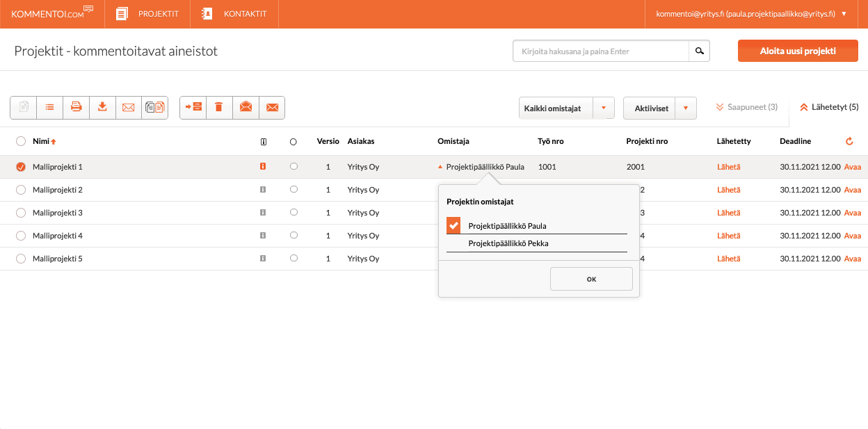The image size is (868, 429).
Task: Expand the Aktiiviset filter dropdown
Action: click(x=685, y=108)
